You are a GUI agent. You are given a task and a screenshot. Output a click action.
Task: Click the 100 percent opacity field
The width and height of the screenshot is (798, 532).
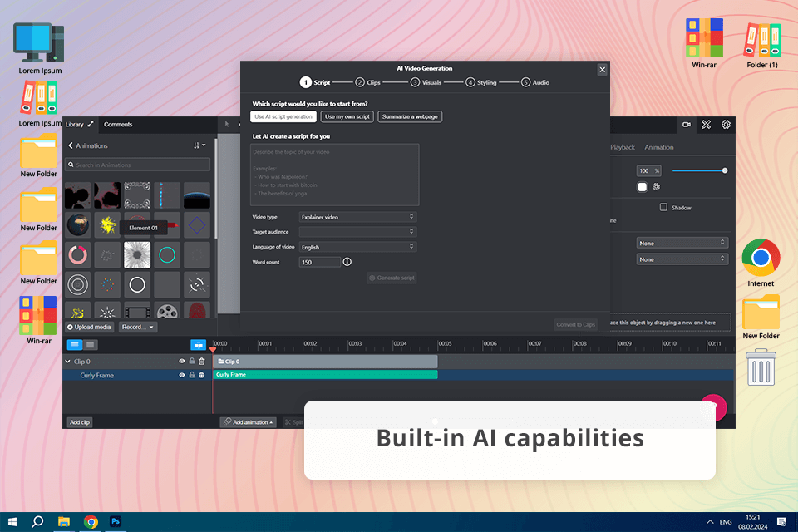[648, 171]
